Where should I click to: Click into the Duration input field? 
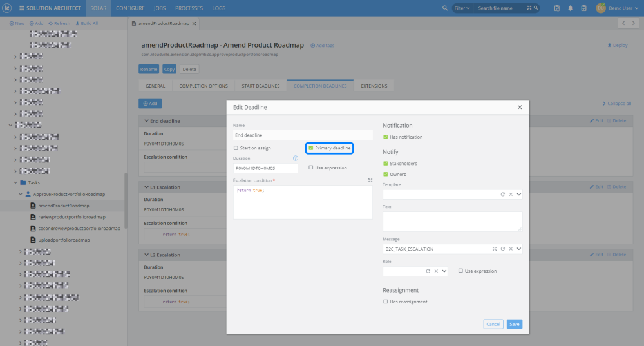(x=265, y=168)
